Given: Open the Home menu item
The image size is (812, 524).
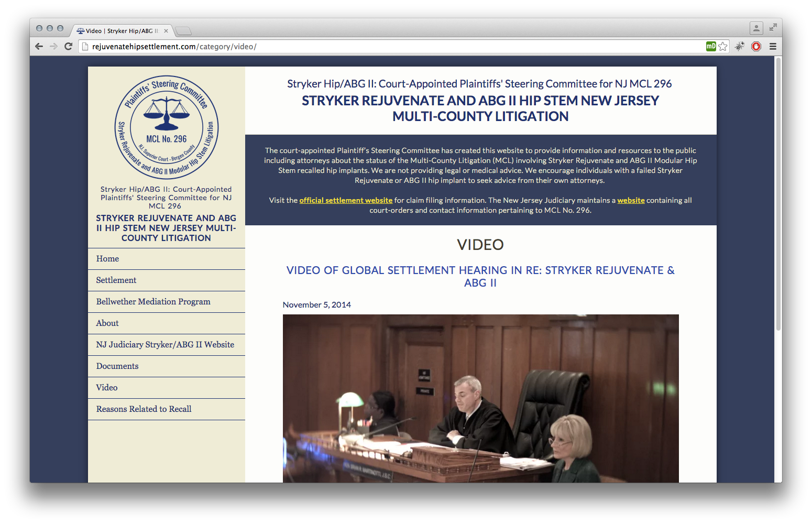Looking at the screenshot, I should click(107, 258).
